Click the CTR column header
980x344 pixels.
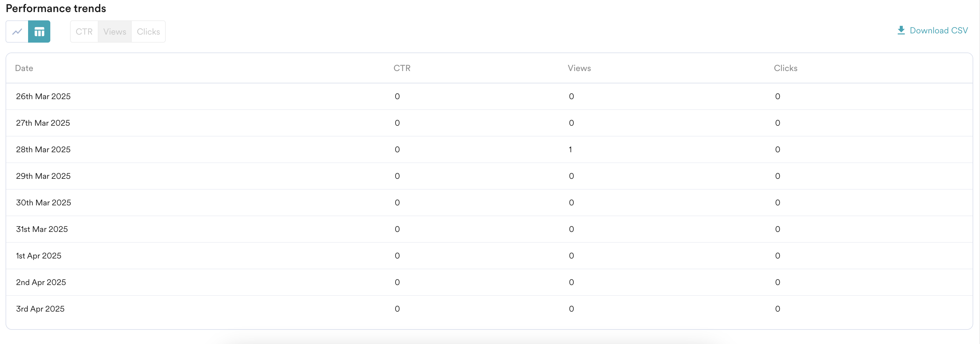coord(402,68)
